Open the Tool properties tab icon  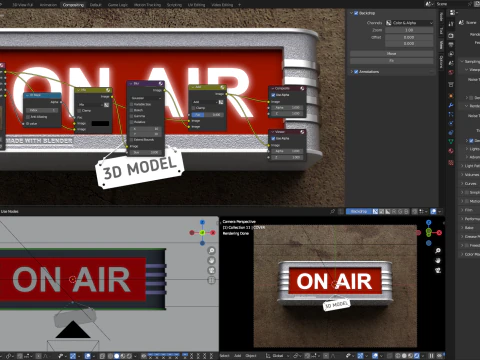(x=451, y=24)
